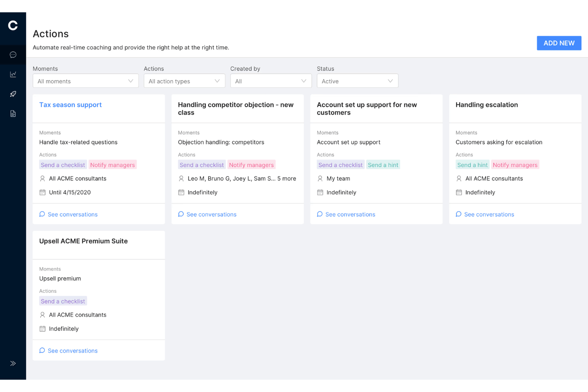Open the conversations chat bubble sidebar icon
588x392 pixels.
click(x=13, y=55)
